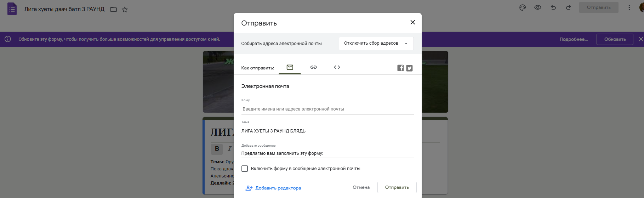This screenshot has width=644, height=198.
Task: Share the form on Facebook
Action: coord(400,68)
